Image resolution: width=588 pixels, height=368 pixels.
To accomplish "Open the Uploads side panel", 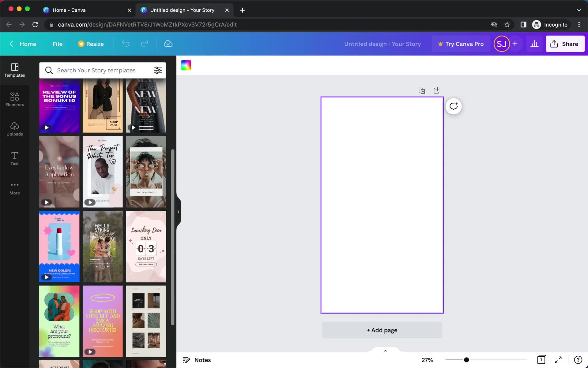I will 15,129.
